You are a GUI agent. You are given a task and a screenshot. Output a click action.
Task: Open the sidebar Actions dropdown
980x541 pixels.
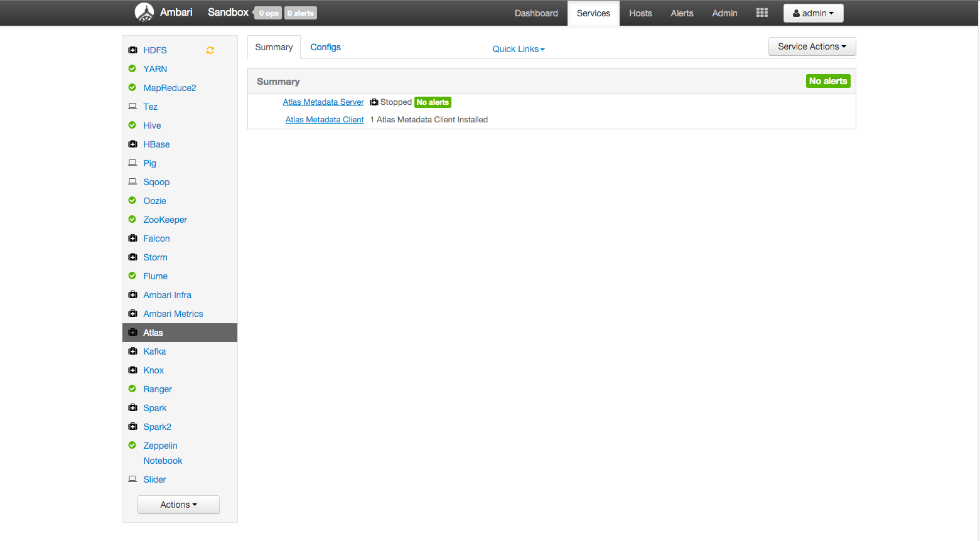point(178,505)
